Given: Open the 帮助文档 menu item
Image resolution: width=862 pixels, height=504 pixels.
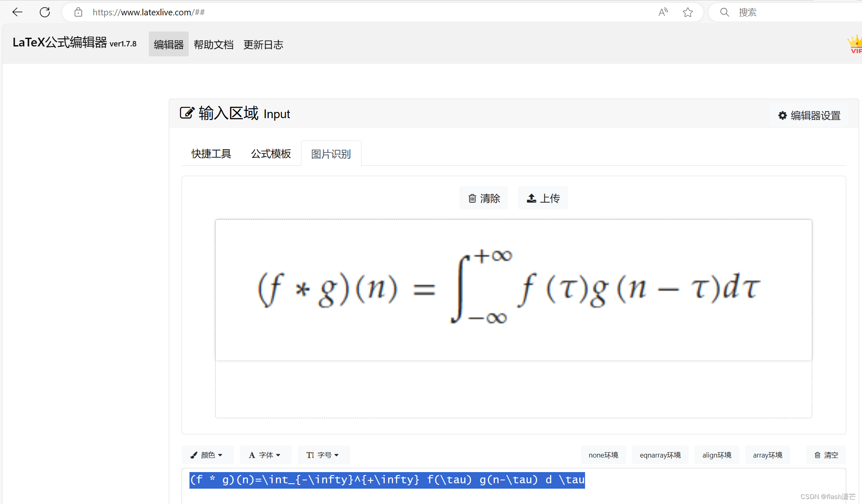Looking at the screenshot, I should pyautogui.click(x=214, y=45).
